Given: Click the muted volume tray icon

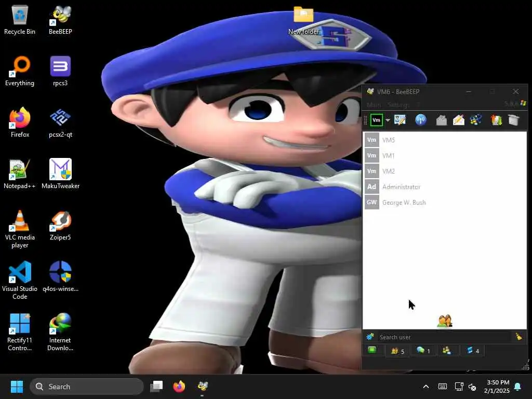Looking at the screenshot, I should 472,387.
